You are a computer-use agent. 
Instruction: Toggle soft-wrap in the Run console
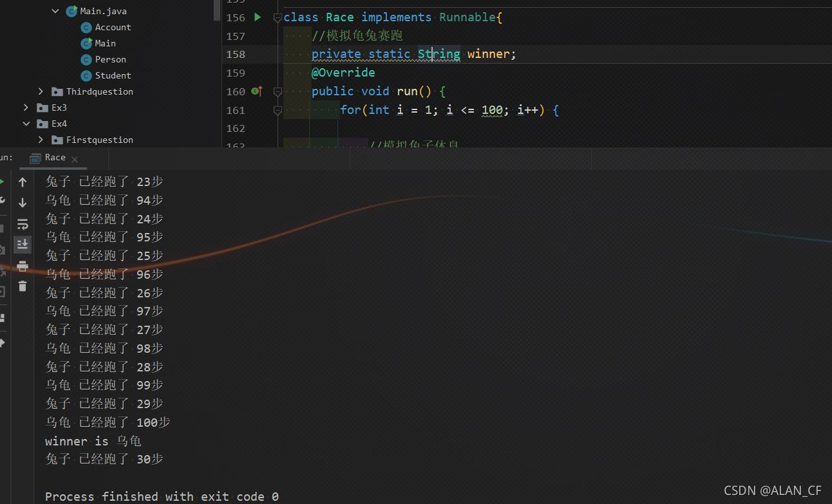(x=23, y=224)
